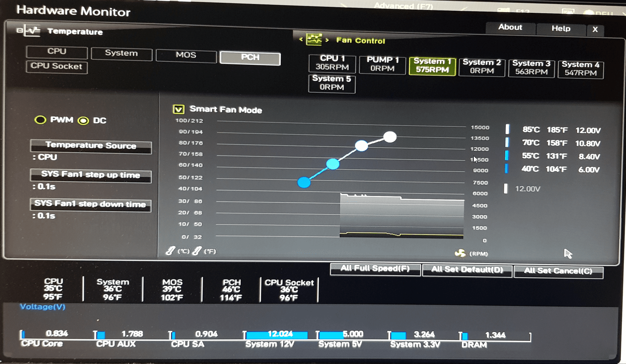
Task: Select the CPU Socket temperature tab
Action: pos(56,66)
